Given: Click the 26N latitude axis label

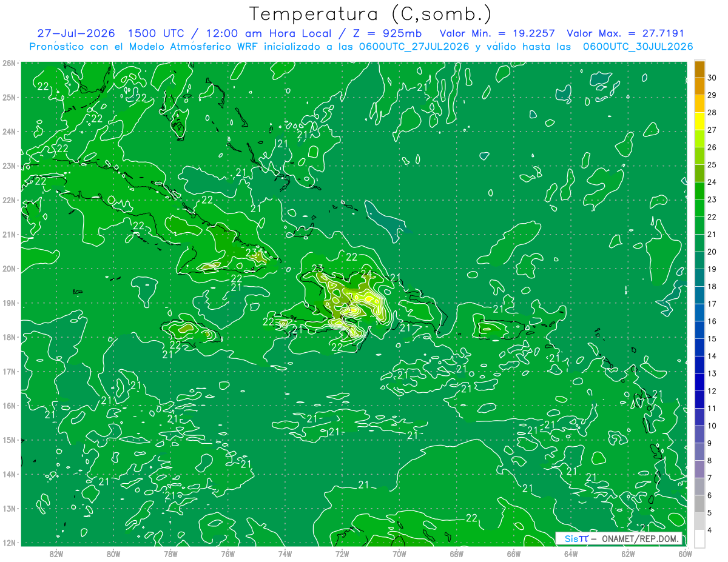Looking at the screenshot, I should click(8, 63).
